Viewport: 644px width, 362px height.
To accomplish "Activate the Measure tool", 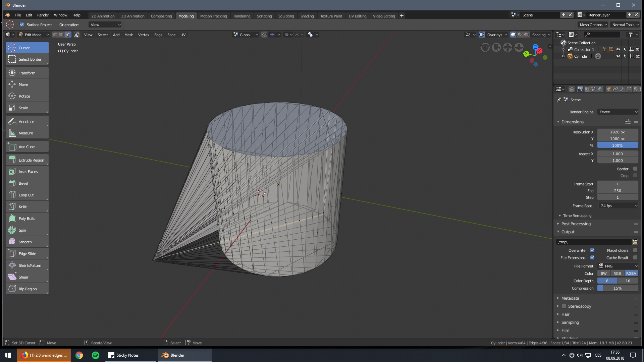I will (x=27, y=133).
